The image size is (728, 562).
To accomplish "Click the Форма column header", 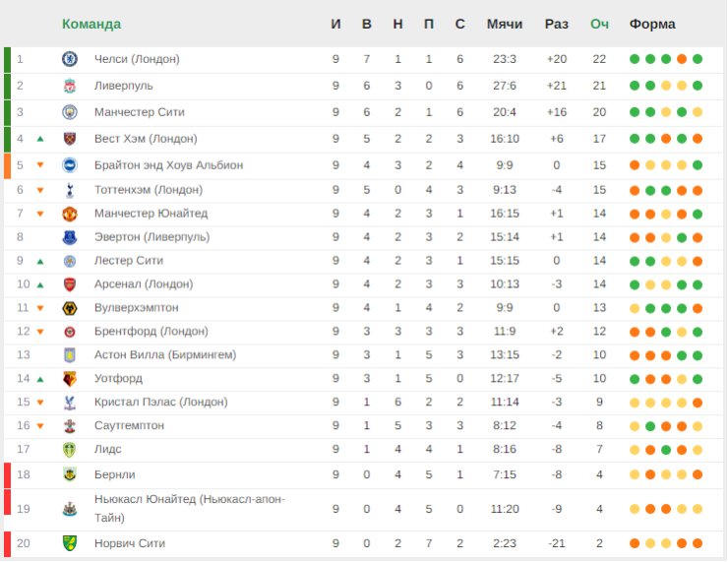I will tap(652, 24).
